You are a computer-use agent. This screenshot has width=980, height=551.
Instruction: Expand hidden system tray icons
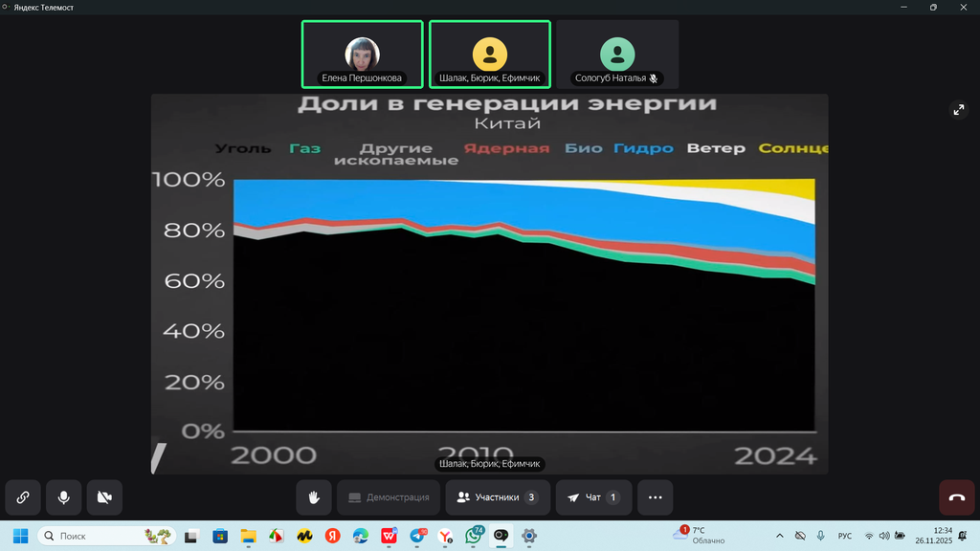(x=778, y=536)
